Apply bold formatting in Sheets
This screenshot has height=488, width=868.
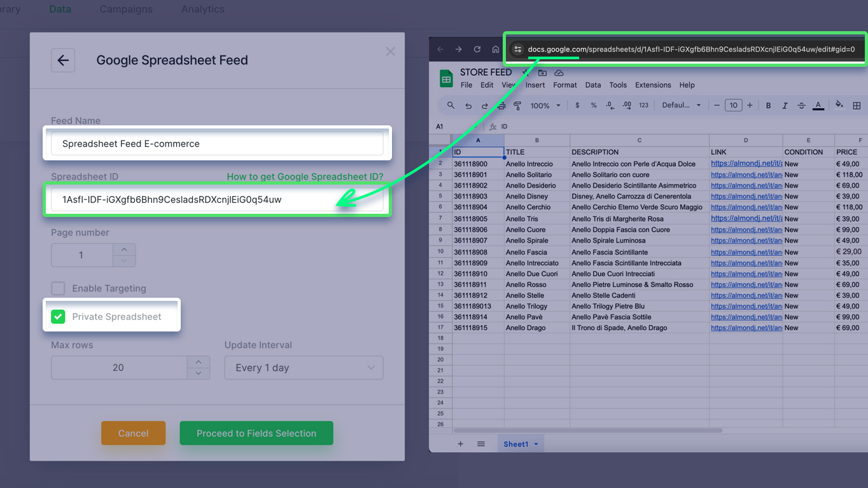(x=768, y=106)
